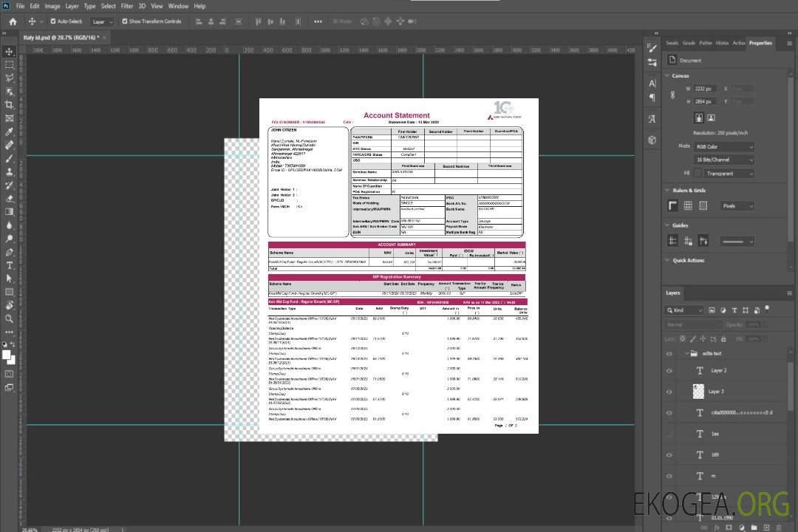Click the create new layer icon
Viewport: 798px width, 532px height.
pyautogui.click(x=766, y=528)
